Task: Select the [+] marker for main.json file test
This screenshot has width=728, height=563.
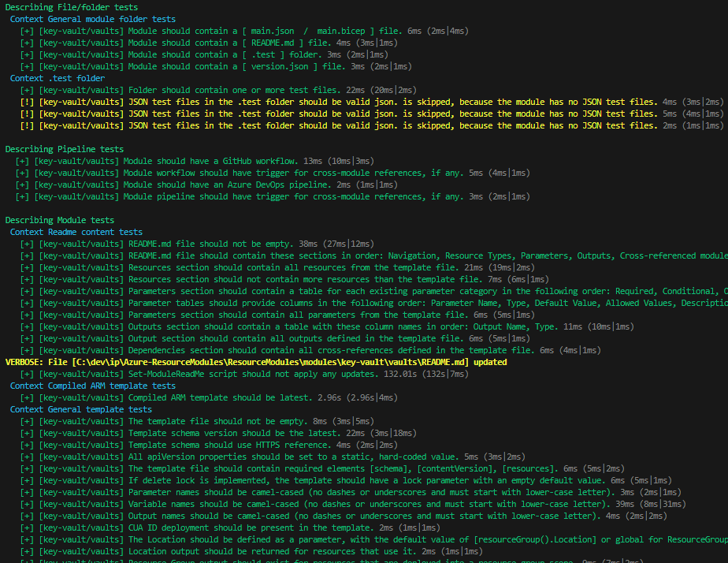Action: click(27, 30)
